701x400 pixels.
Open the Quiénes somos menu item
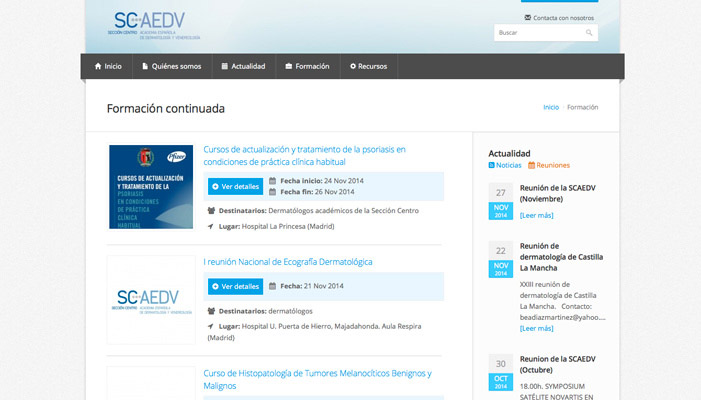click(x=172, y=66)
